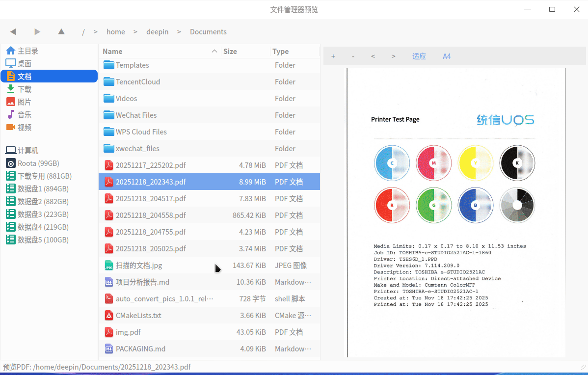
Task: Sort files by the Type column header
Action: [295, 52]
